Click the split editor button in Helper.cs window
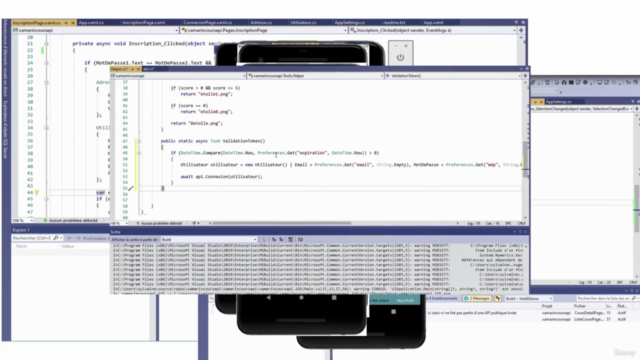Viewport: 640px width, 360px height. tap(525, 76)
